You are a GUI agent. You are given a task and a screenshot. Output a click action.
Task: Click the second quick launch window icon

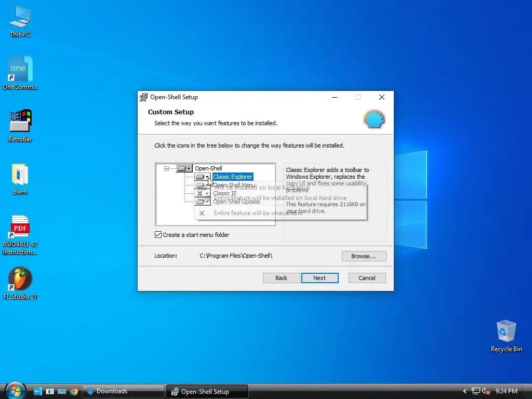point(50,391)
